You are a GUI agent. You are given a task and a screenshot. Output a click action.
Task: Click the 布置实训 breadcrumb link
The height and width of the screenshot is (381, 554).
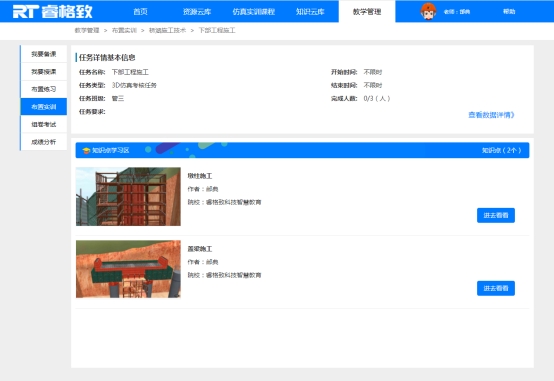pos(124,30)
